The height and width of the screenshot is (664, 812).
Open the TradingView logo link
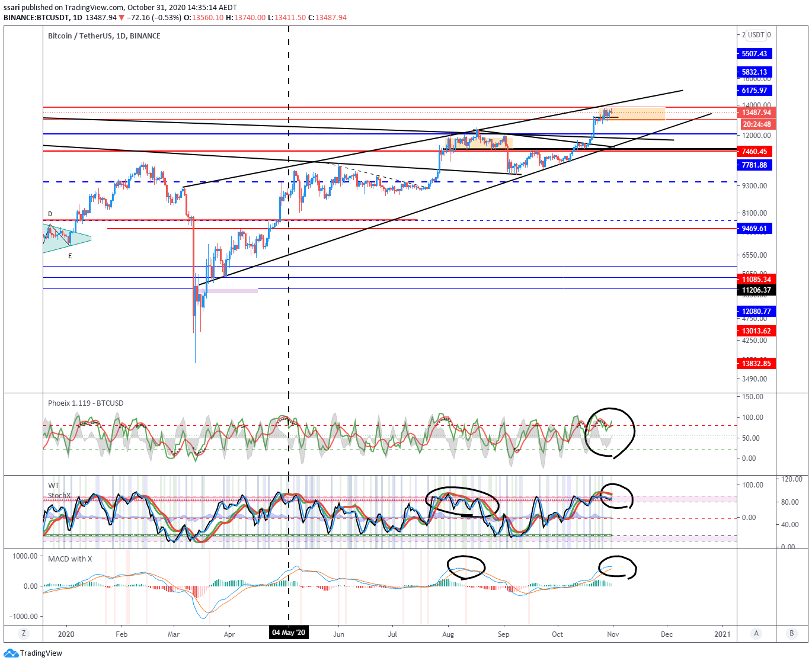(x=33, y=653)
